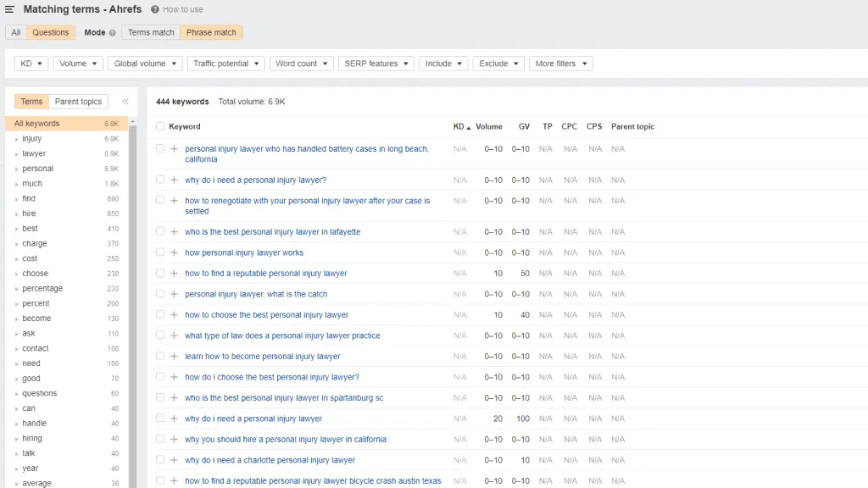The width and height of the screenshot is (868, 488).
Task: Open the SERP features dropdown
Action: (376, 64)
